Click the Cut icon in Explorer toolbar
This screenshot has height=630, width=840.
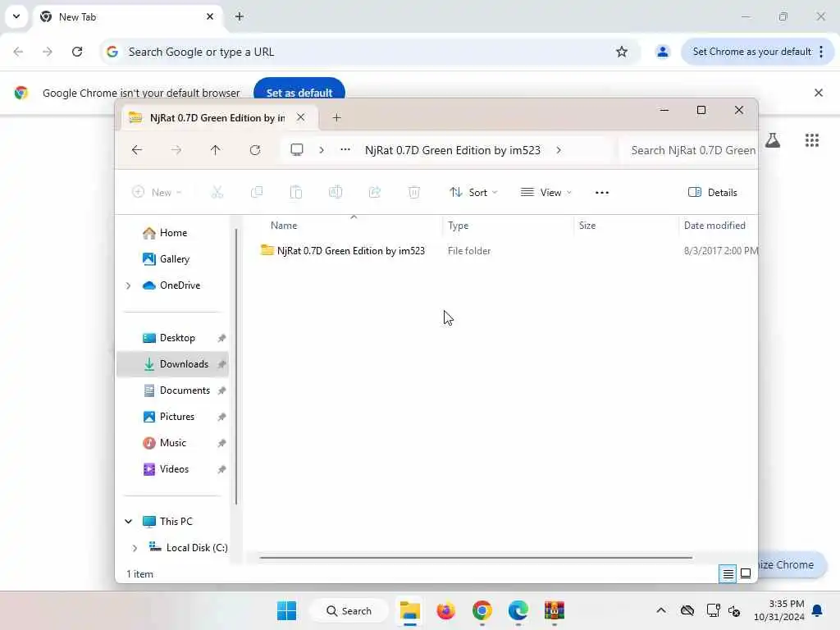(217, 192)
